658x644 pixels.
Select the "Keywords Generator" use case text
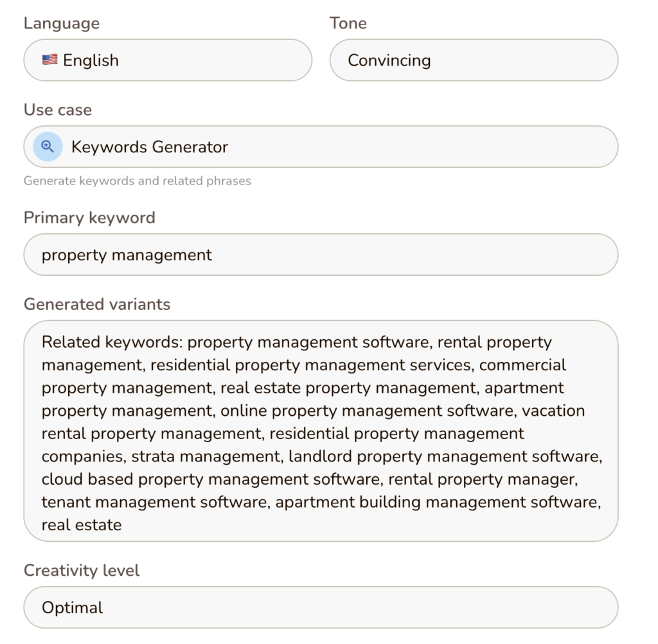[x=150, y=147]
